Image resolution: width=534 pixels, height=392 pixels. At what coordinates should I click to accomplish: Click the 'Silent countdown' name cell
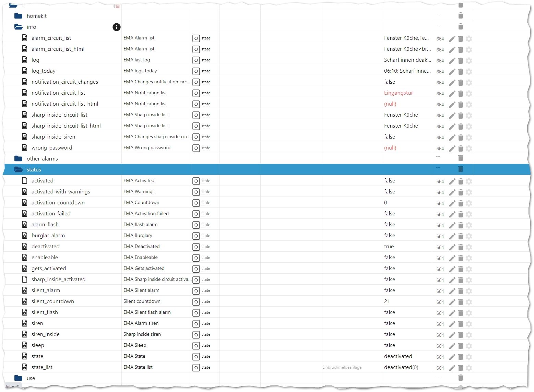[142, 301]
